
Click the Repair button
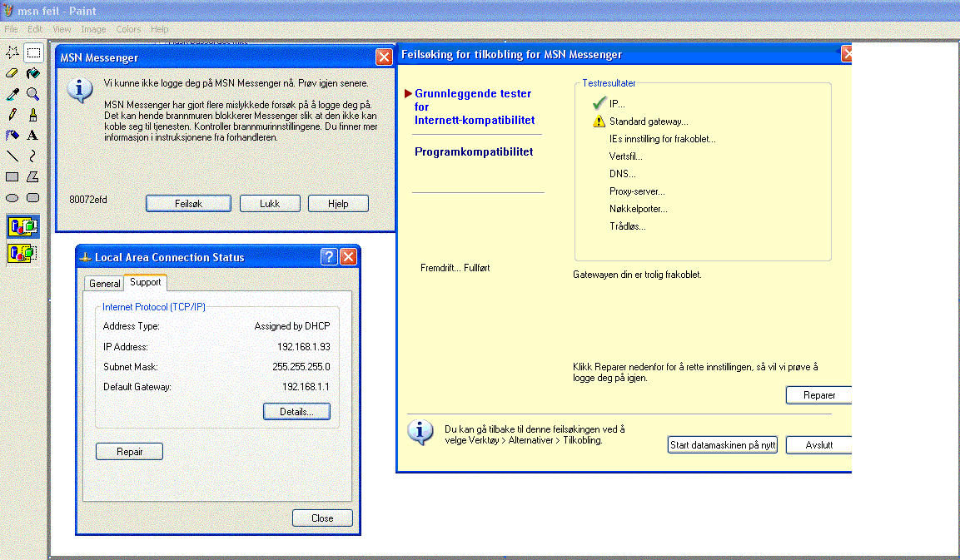pyautogui.click(x=129, y=452)
